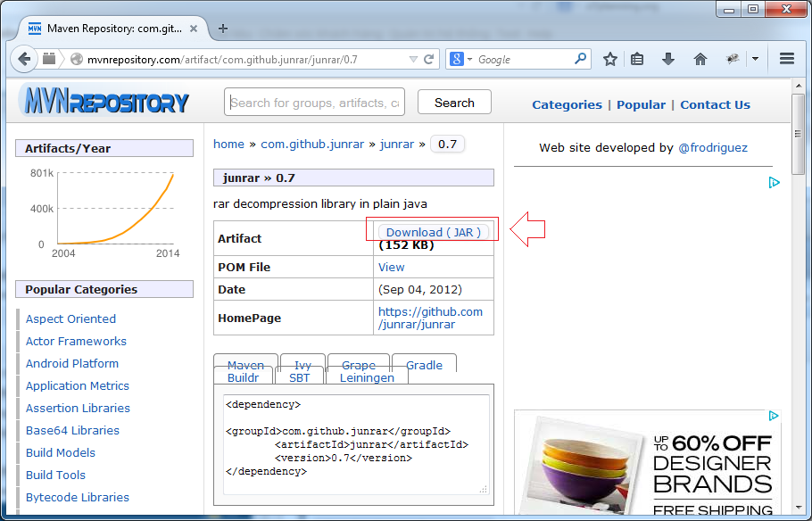View the POM file
This screenshot has height=521, width=812.
pos(391,268)
